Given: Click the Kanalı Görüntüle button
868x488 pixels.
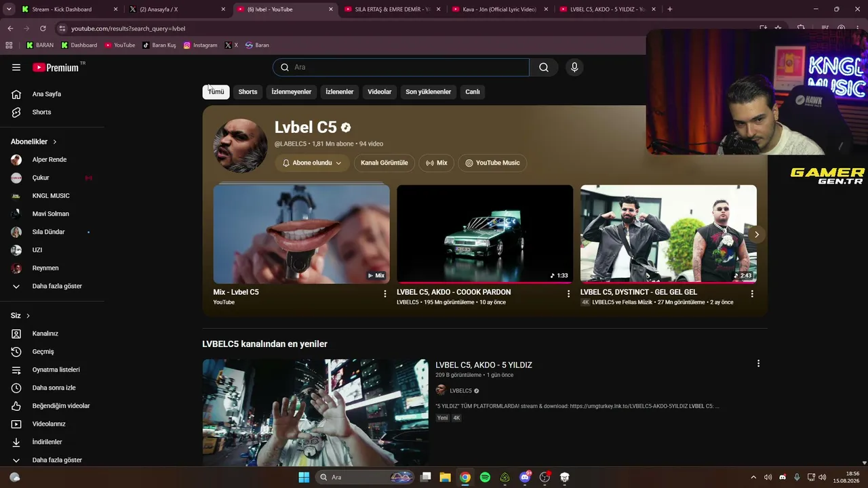Looking at the screenshot, I should (x=384, y=163).
